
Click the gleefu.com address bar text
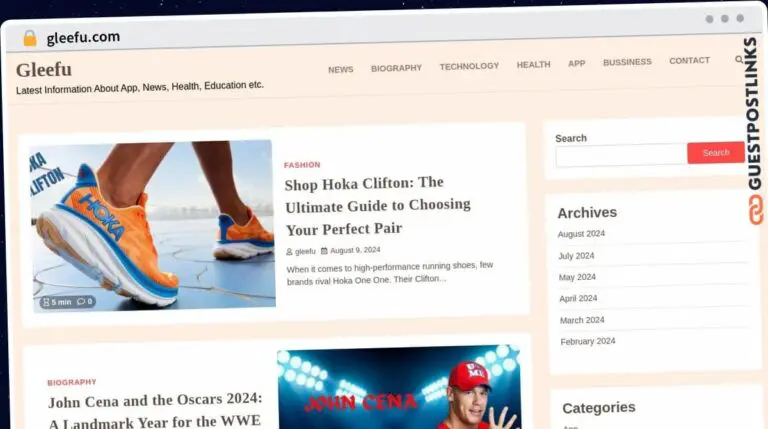coord(83,37)
